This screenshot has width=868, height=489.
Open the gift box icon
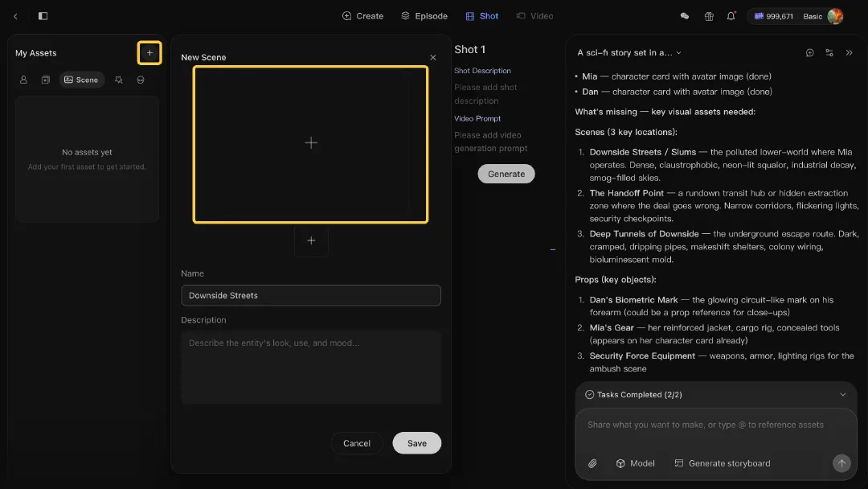pyautogui.click(x=709, y=16)
